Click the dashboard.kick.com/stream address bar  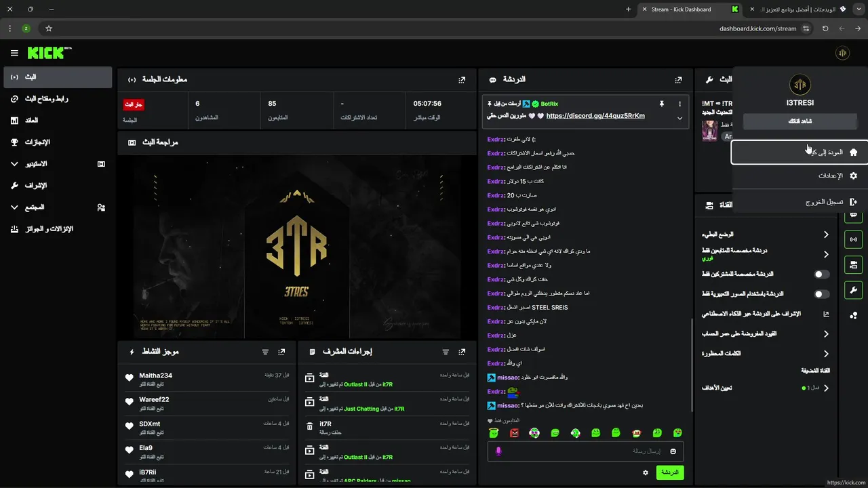(x=757, y=28)
